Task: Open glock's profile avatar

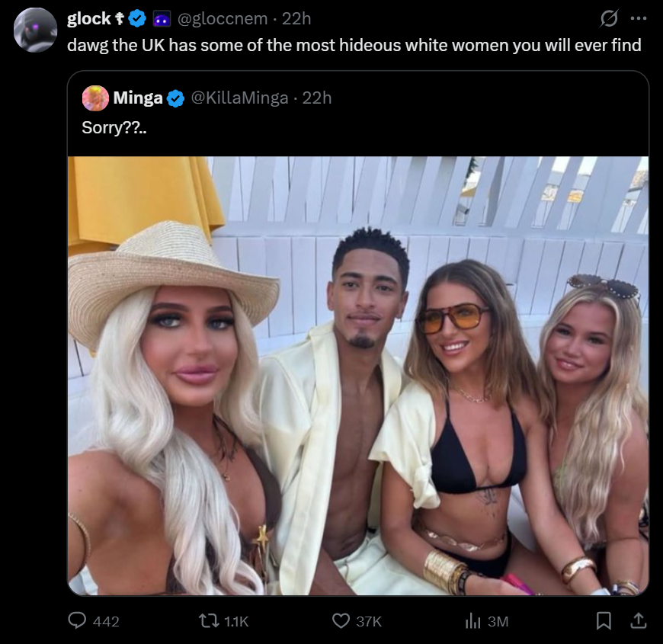Action: (x=36, y=30)
